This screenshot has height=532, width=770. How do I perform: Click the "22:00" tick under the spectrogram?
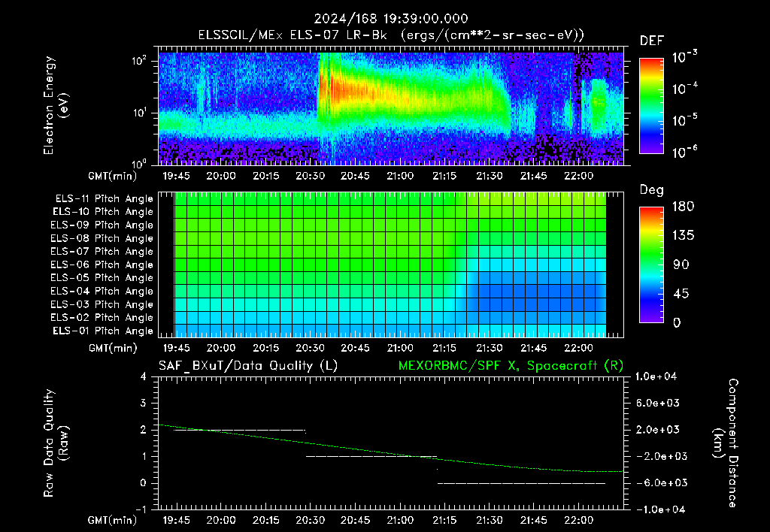(x=578, y=176)
